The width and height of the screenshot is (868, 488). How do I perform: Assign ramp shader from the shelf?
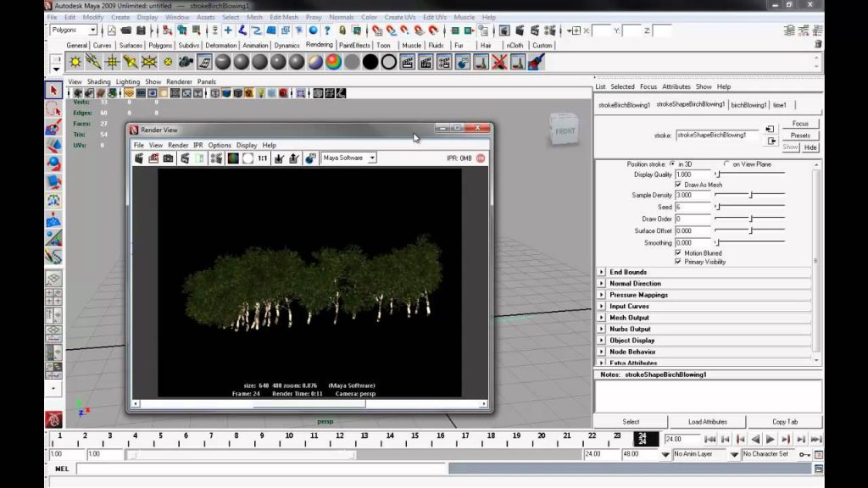click(x=333, y=62)
